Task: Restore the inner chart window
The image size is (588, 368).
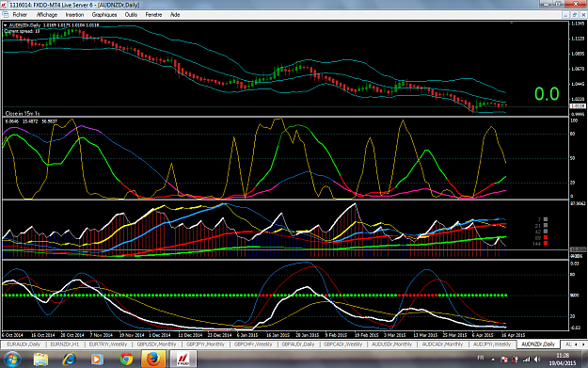Action: coord(575,15)
